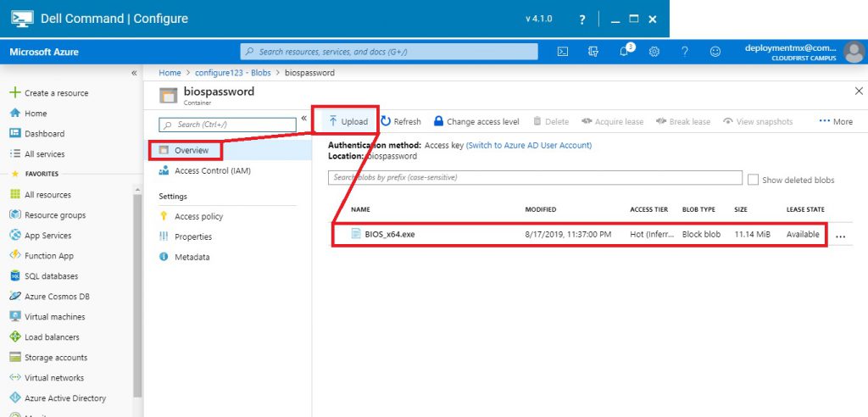Open Azure portal settings gear
The image size is (868, 417).
[x=654, y=52]
